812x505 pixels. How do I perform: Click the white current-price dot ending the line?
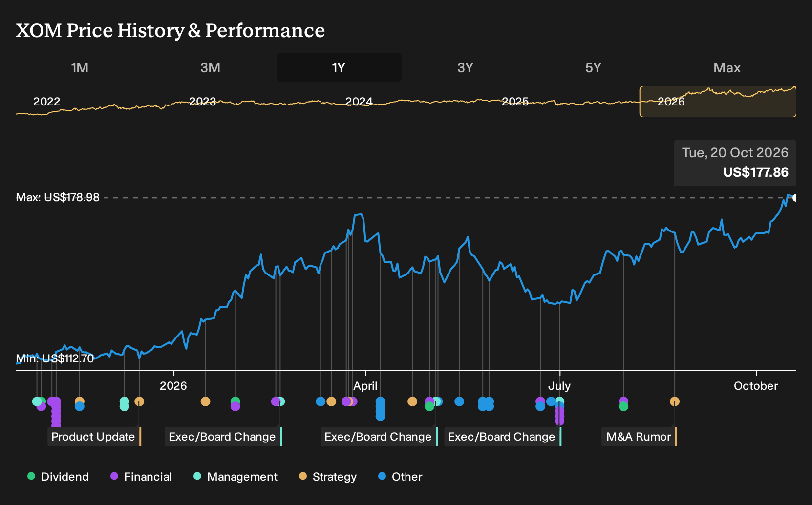pos(795,198)
